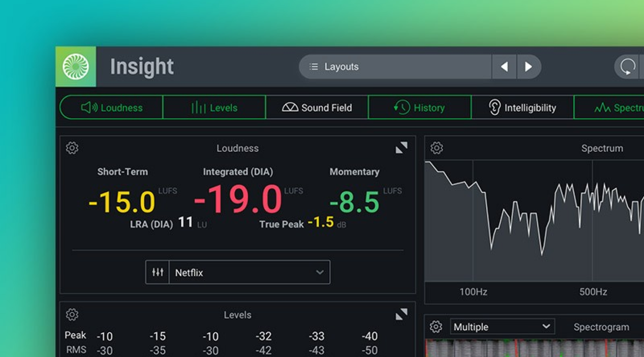
Task: Open the Spectrum panel settings gear
Action: [x=437, y=148]
